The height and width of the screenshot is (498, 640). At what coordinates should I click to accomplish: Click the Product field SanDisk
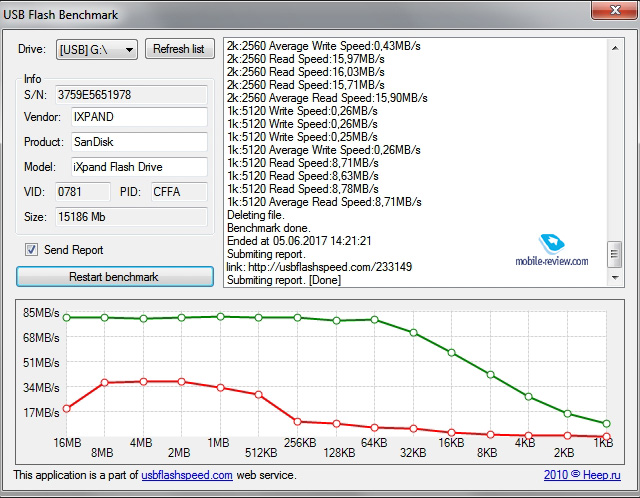tap(139, 142)
